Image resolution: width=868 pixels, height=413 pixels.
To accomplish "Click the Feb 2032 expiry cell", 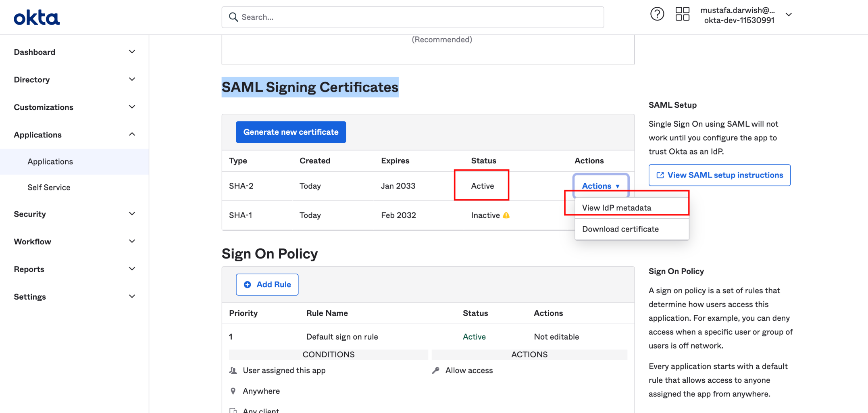I will click(398, 215).
